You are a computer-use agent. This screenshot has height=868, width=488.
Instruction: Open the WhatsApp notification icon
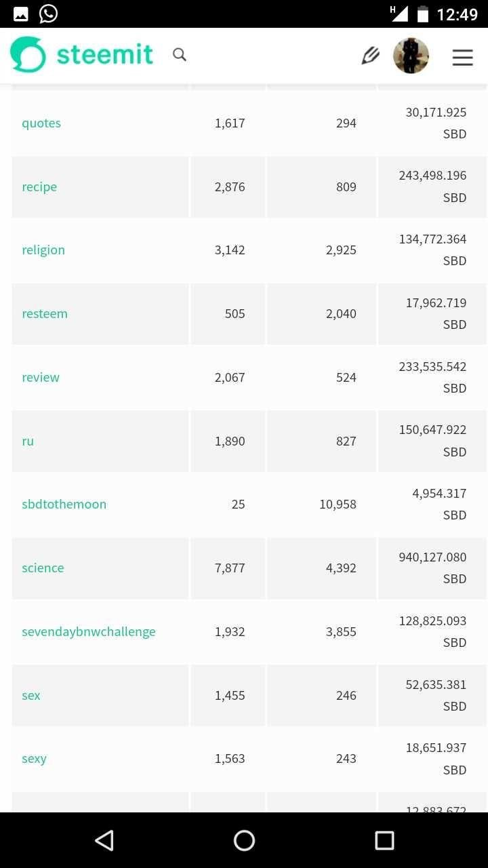(x=48, y=14)
